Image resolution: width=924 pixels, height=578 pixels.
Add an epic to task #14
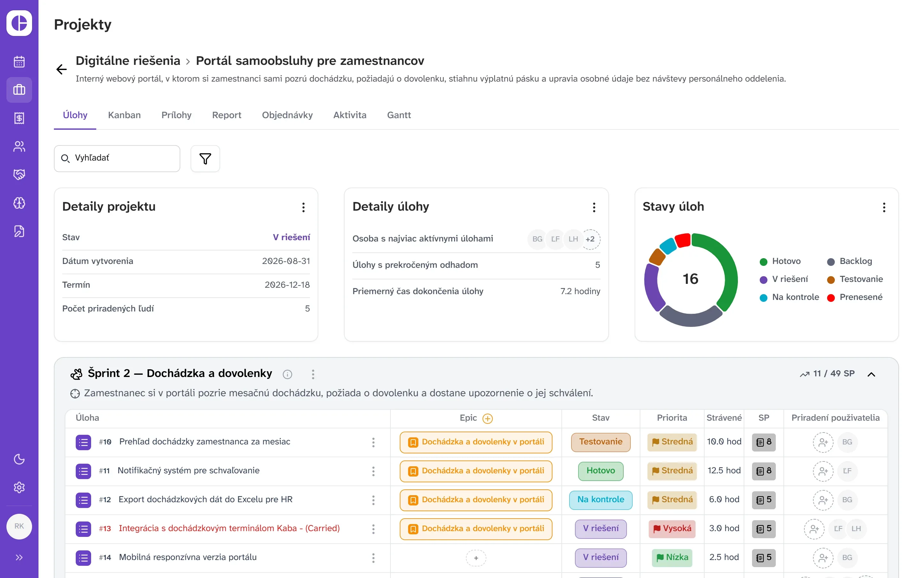click(476, 558)
